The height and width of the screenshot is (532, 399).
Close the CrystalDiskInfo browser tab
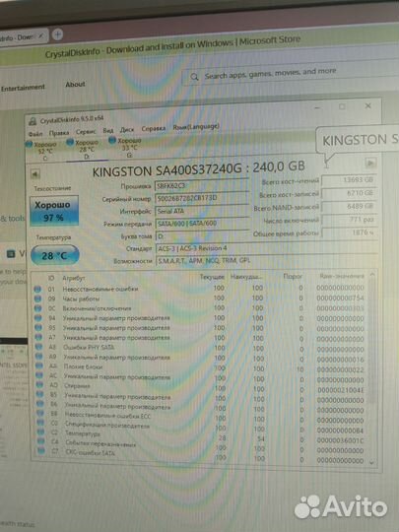tap(40, 36)
